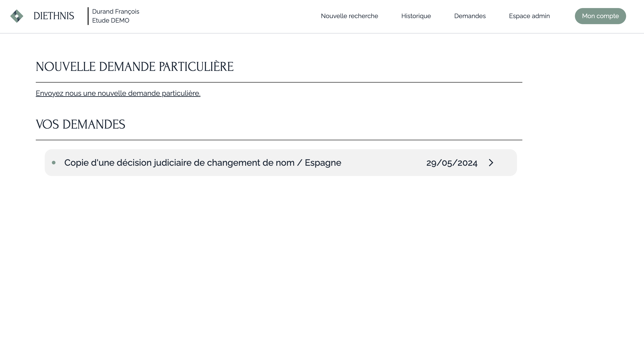Click the DIETHNIS wordmark in header
Image resolution: width=644 pixels, height=363 pixels.
[54, 16]
